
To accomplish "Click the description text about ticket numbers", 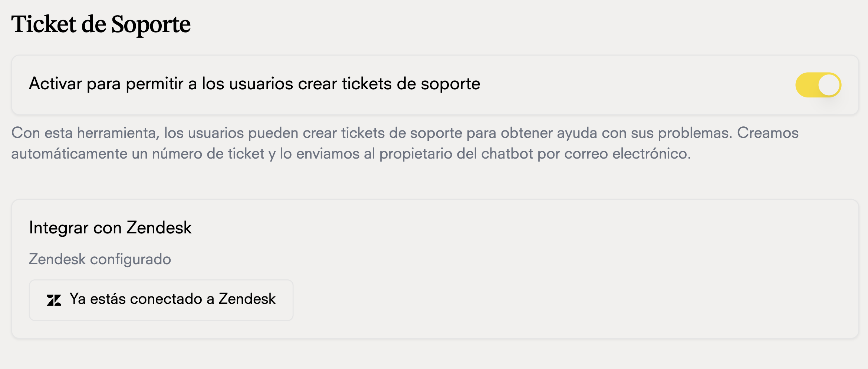I will [x=404, y=143].
